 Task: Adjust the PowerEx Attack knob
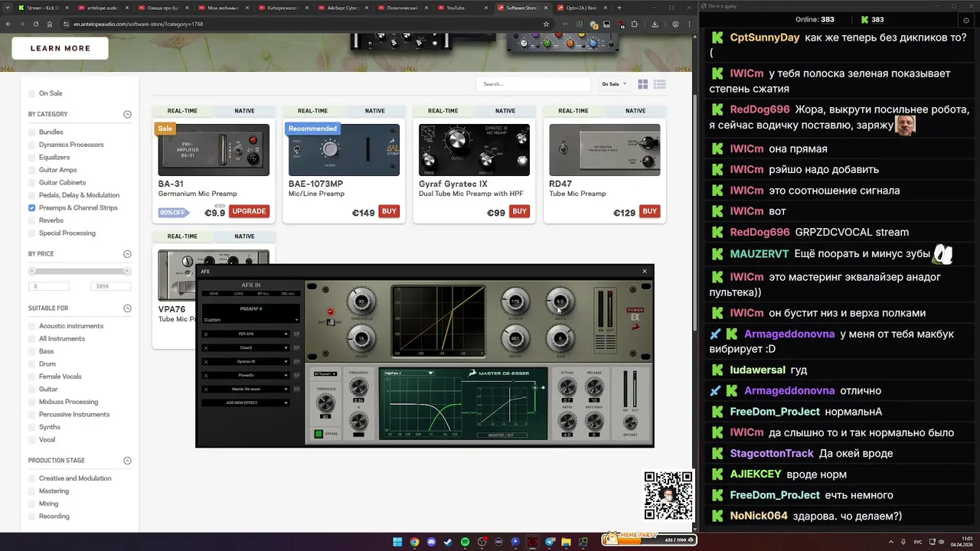[x=515, y=301]
